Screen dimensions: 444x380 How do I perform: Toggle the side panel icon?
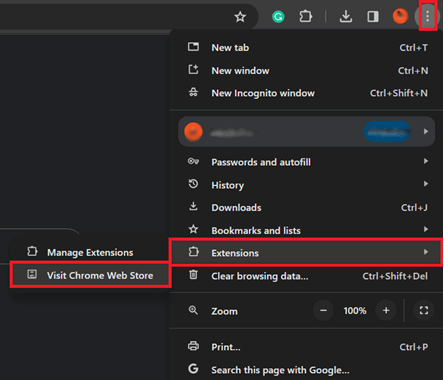[x=373, y=16]
